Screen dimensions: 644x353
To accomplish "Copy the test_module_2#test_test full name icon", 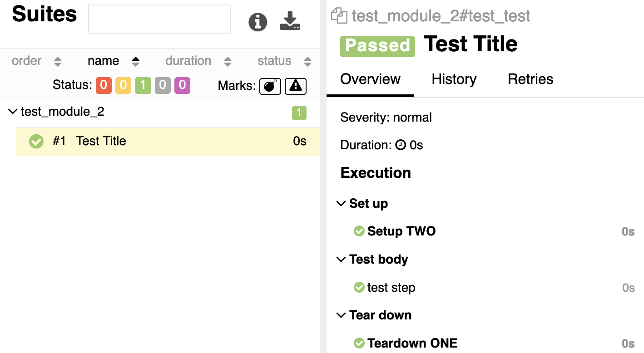I will tap(339, 15).
